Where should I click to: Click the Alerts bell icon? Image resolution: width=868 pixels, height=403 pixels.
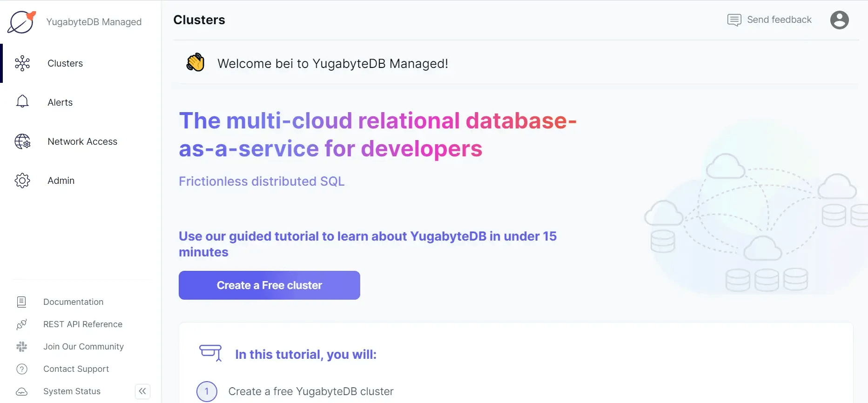[22, 101]
